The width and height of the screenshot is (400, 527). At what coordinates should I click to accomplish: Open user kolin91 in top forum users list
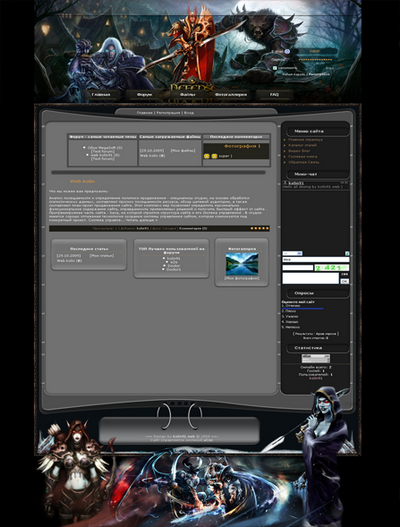click(173, 258)
